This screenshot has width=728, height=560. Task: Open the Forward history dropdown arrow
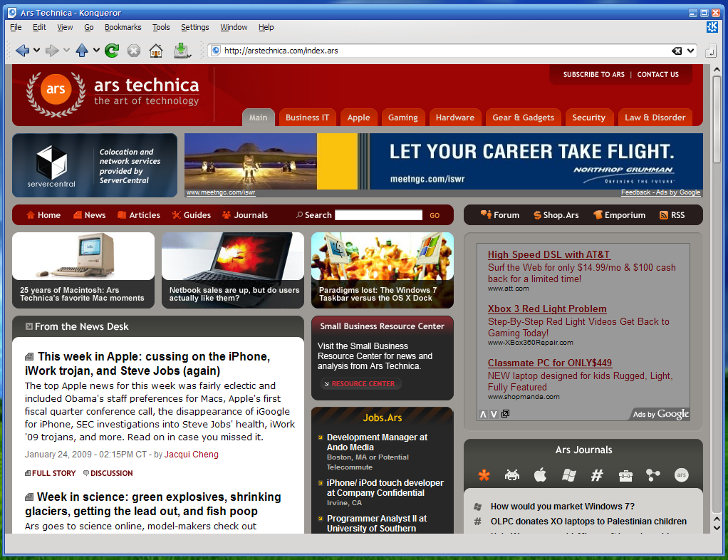[x=66, y=50]
